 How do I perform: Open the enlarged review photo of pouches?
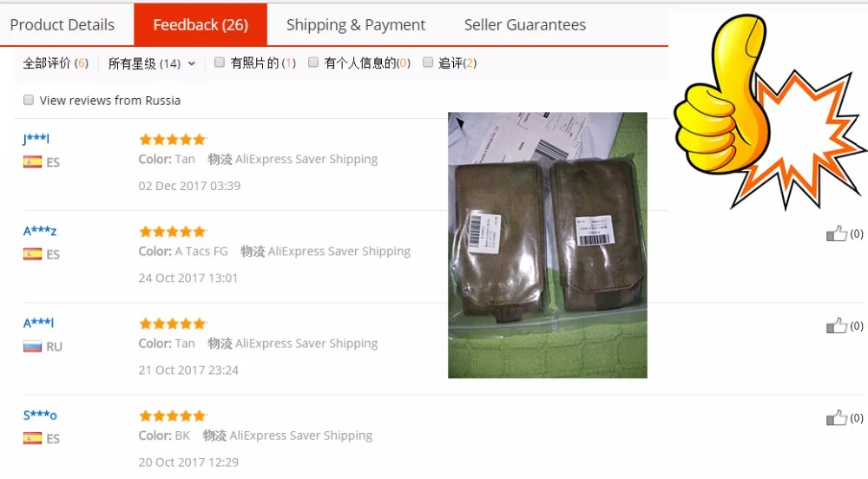548,245
